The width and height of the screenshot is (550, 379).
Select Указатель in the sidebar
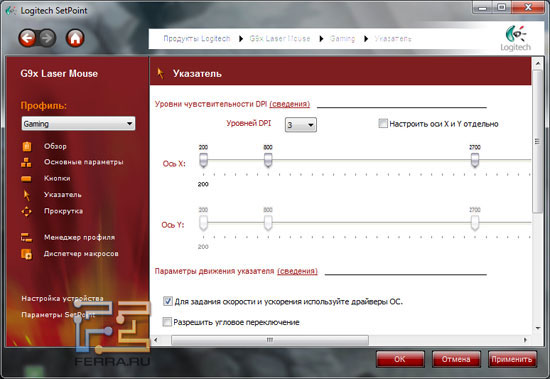[63, 195]
